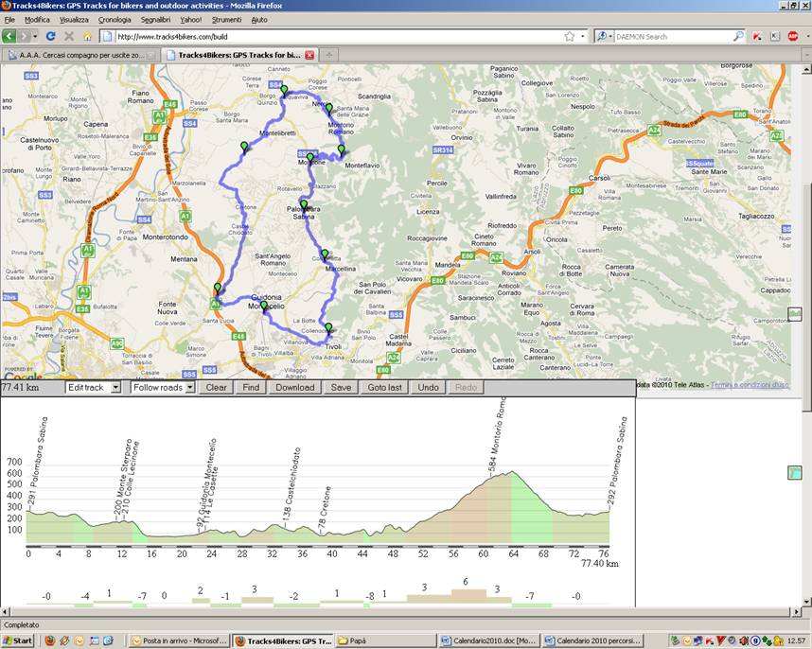Open the Papà folder taskbar item
Screen dimensions: 812x649
(x=386, y=640)
